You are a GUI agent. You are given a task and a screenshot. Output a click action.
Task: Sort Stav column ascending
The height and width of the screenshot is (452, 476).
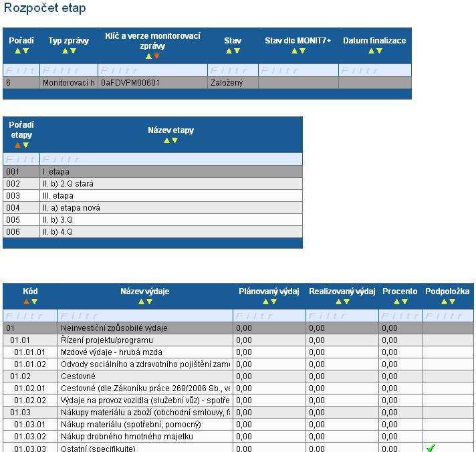pyautogui.click(x=229, y=51)
